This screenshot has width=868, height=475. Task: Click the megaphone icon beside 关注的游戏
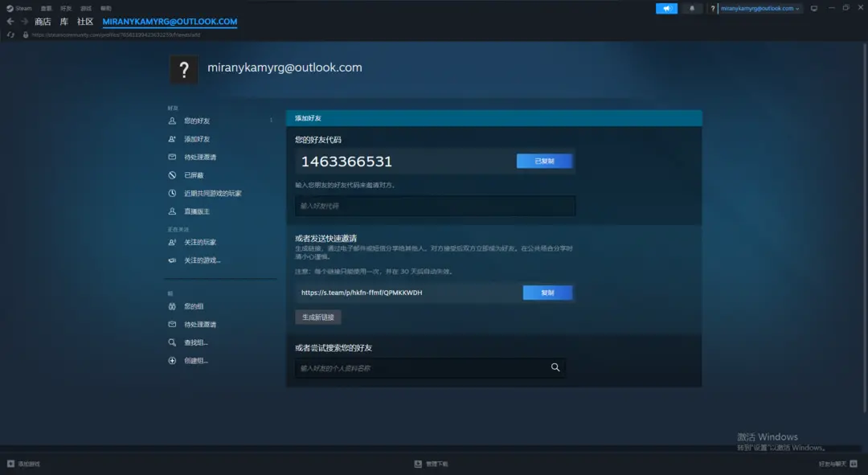[172, 260]
